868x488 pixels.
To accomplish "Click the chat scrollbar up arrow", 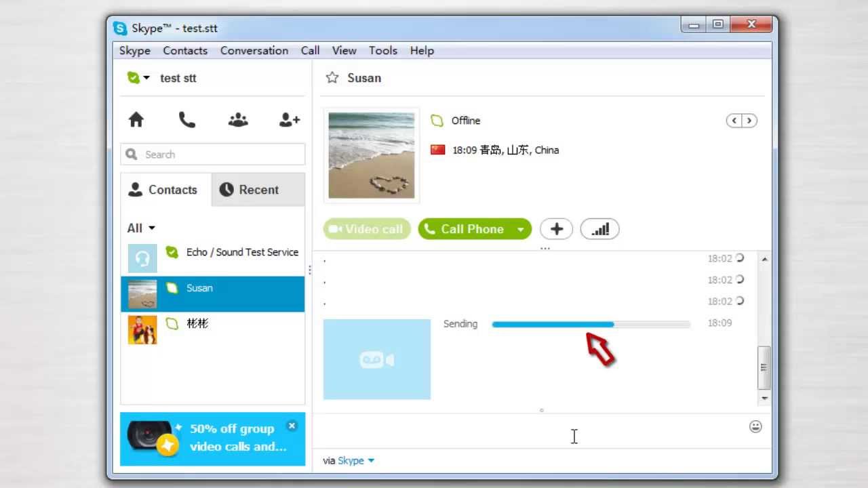I will (765, 259).
